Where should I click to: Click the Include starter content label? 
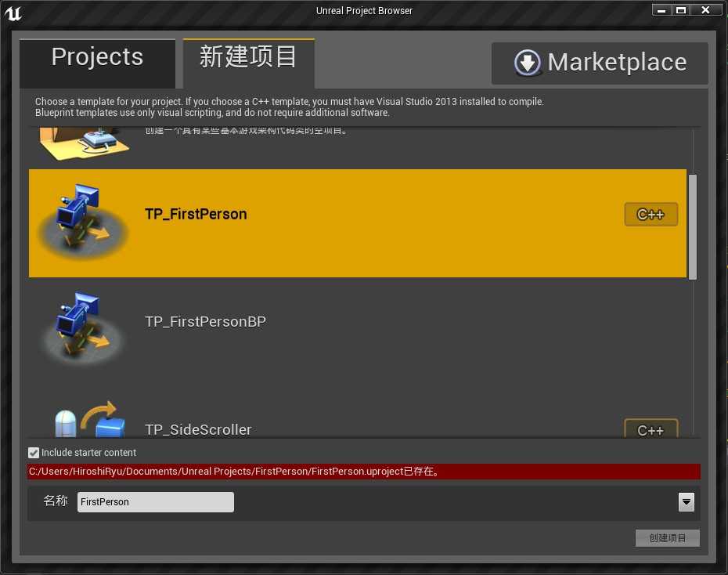click(88, 452)
